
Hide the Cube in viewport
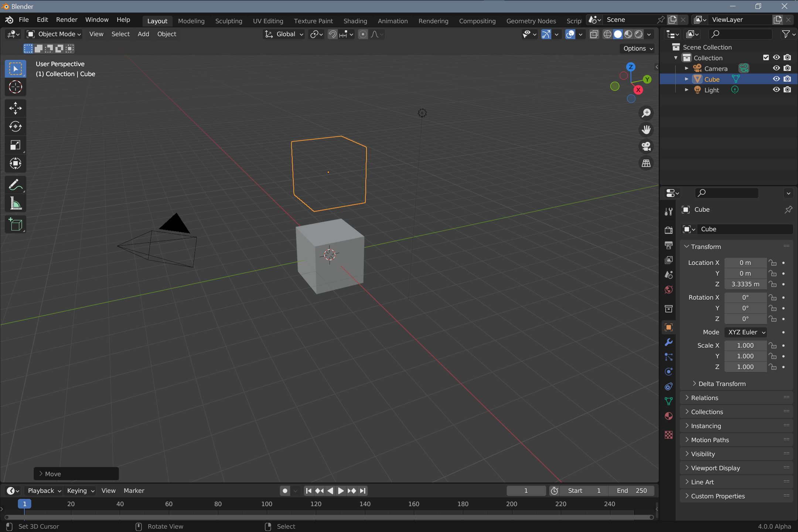coord(776,79)
